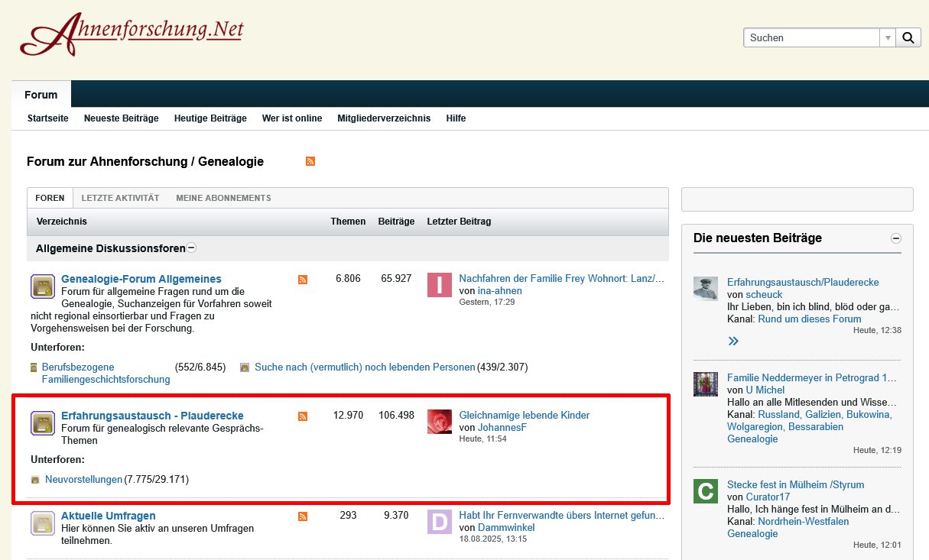
Task: Switch to the Letzte Aktivität tab
Action: pos(120,198)
